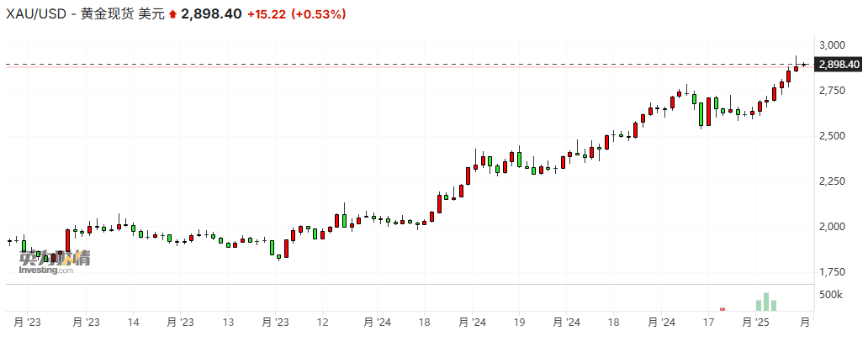
Task: Click the current price tag 2,898.40 on axis
Action: tap(838, 65)
